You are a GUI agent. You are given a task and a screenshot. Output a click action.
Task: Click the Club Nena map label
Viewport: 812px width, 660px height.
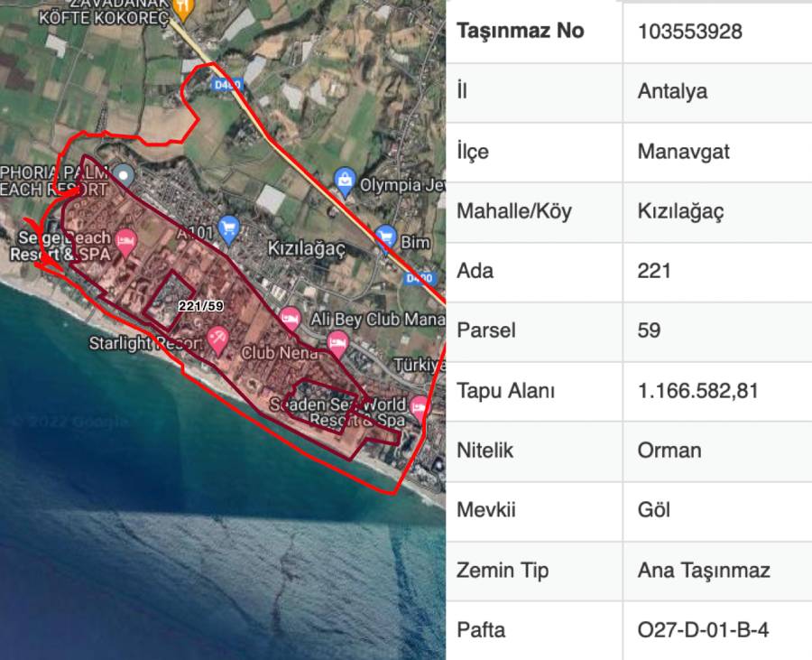click(x=280, y=353)
